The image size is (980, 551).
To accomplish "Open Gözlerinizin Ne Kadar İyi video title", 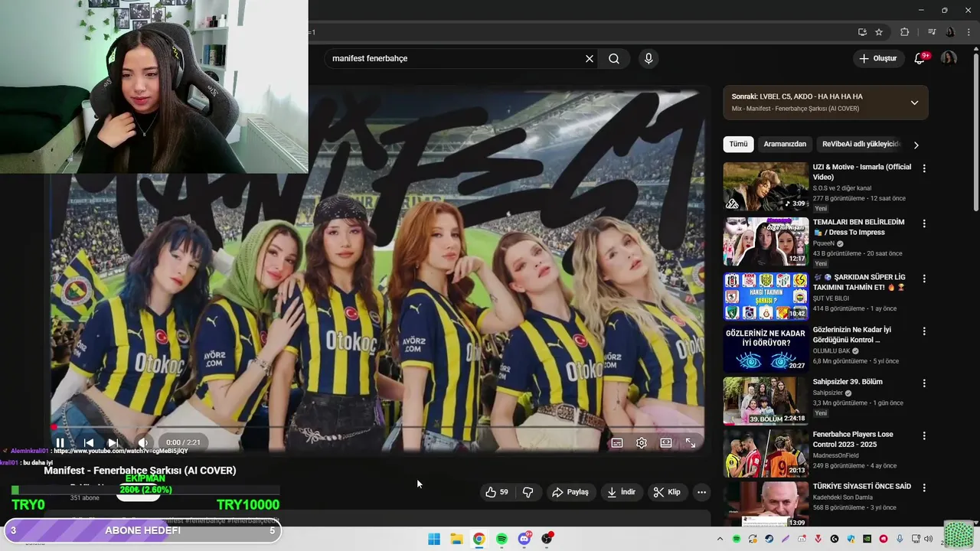I will pyautogui.click(x=852, y=334).
